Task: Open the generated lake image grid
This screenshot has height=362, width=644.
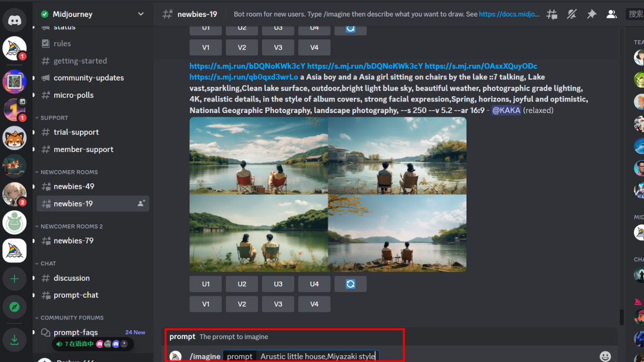Action: 328,194
